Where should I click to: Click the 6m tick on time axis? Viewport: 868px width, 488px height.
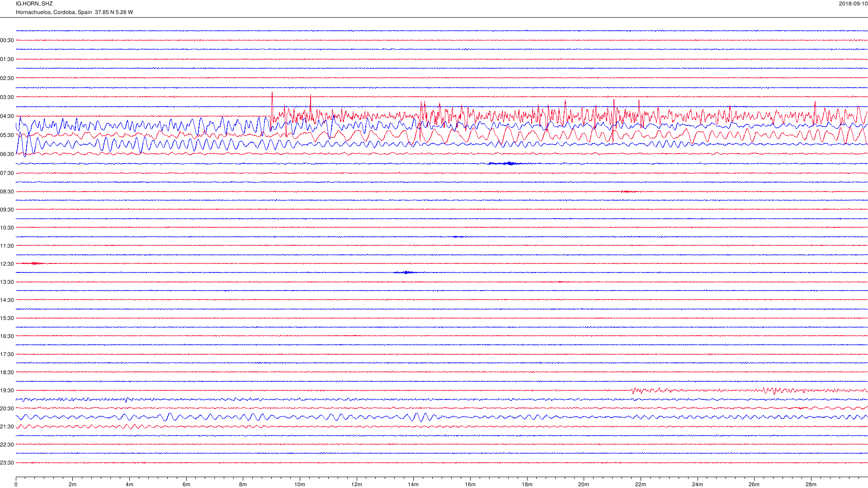186,484
